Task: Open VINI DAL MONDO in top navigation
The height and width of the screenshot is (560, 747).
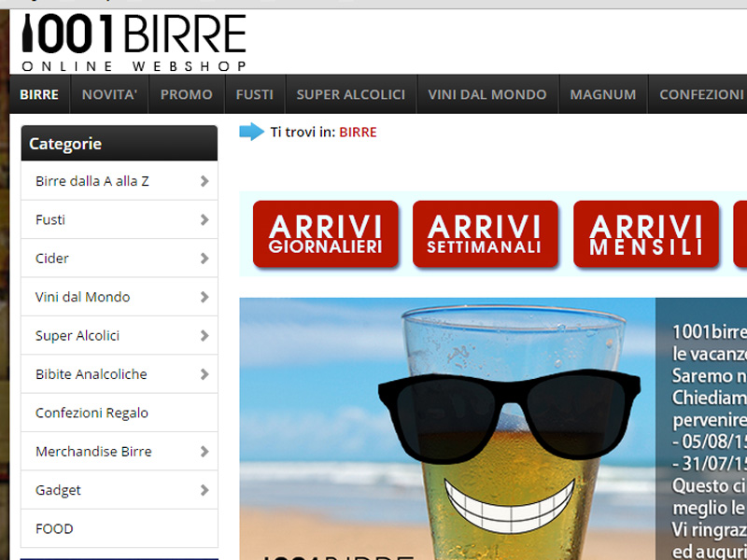Action: [487, 94]
